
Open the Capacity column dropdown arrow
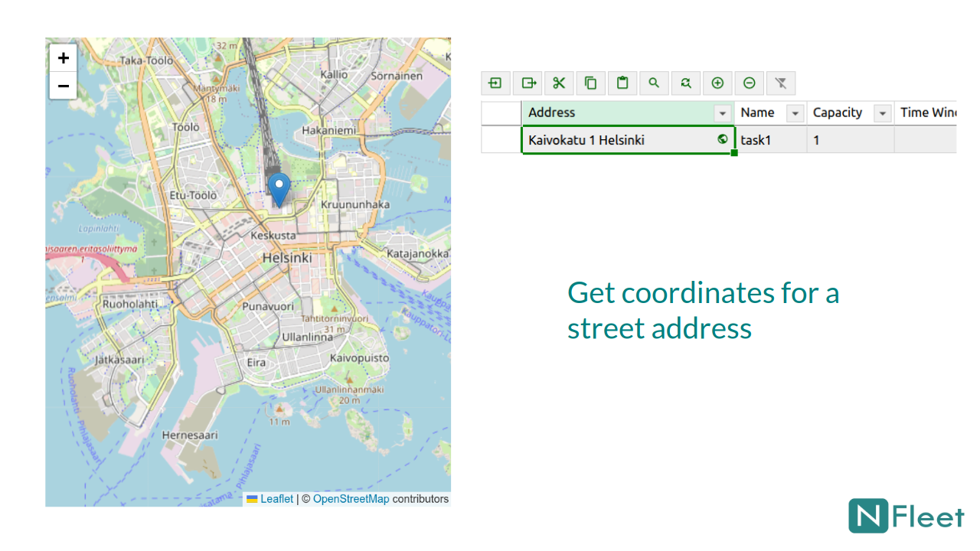click(x=883, y=113)
